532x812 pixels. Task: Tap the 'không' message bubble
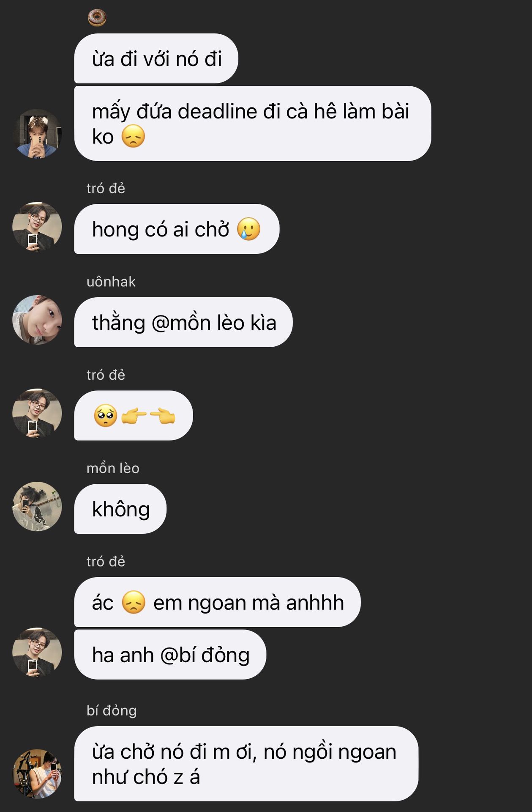click(x=120, y=509)
